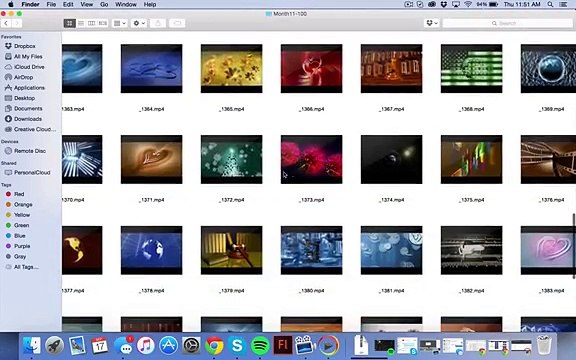Switch to list view in toolbar
Viewport: 576px width, 360px height.
click(x=81, y=23)
